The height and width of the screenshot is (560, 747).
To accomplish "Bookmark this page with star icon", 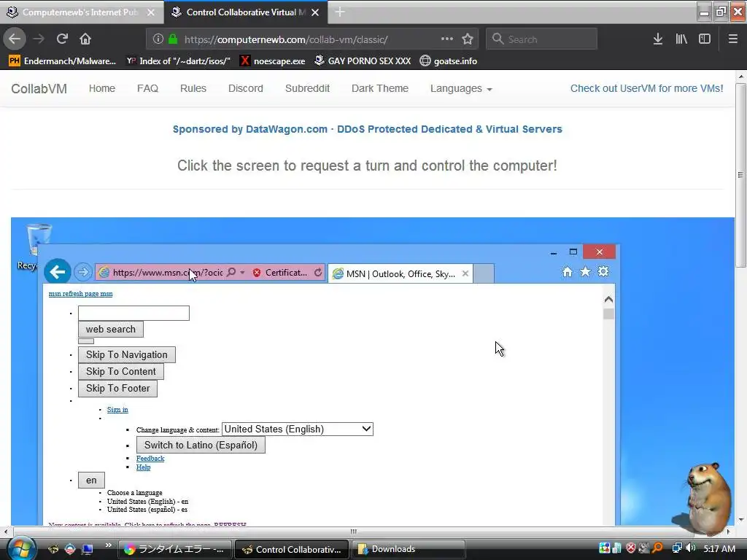I will pyautogui.click(x=468, y=39).
